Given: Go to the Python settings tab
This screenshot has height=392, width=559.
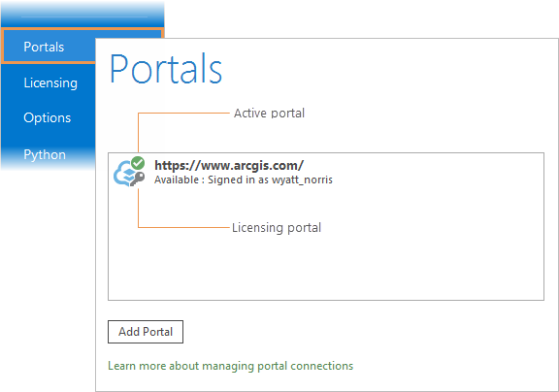Looking at the screenshot, I should (x=45, y=154).
